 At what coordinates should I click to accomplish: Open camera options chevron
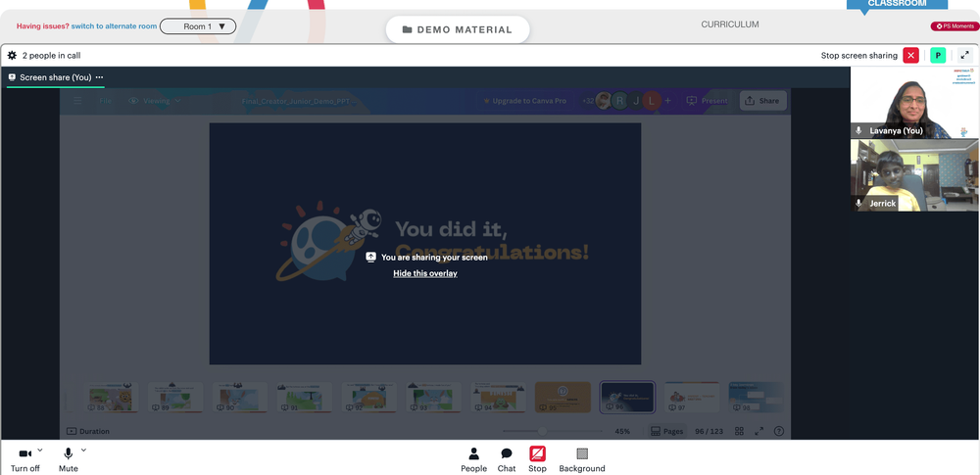pos(40,450)
